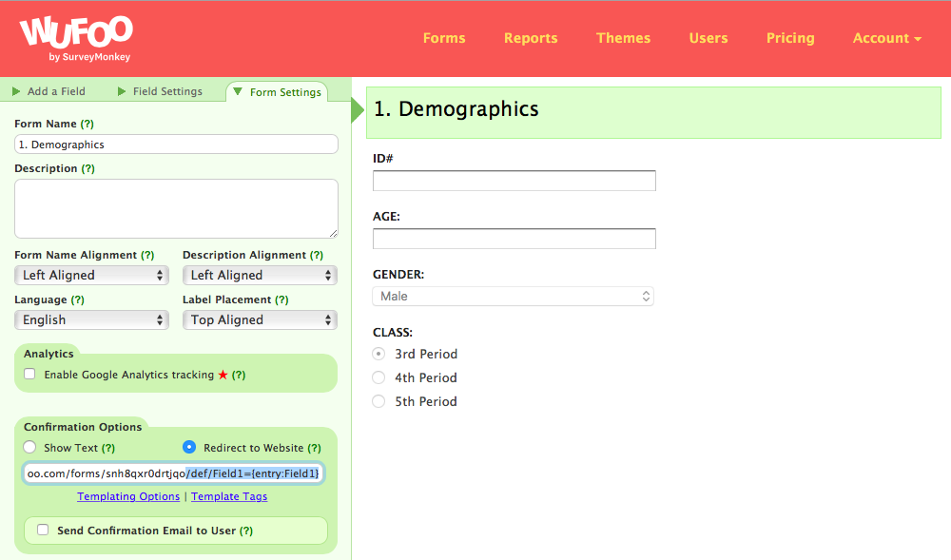Image resolution: width=951 pixels, height=560 pixels.
Task: Switch to the Add a Field tab
Action: [49, 91]
